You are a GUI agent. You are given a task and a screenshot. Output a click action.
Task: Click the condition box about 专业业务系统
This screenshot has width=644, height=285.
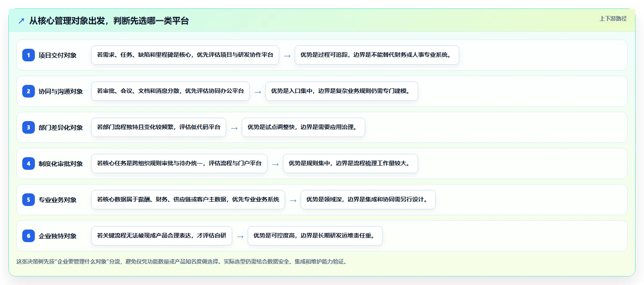point(188,200)
